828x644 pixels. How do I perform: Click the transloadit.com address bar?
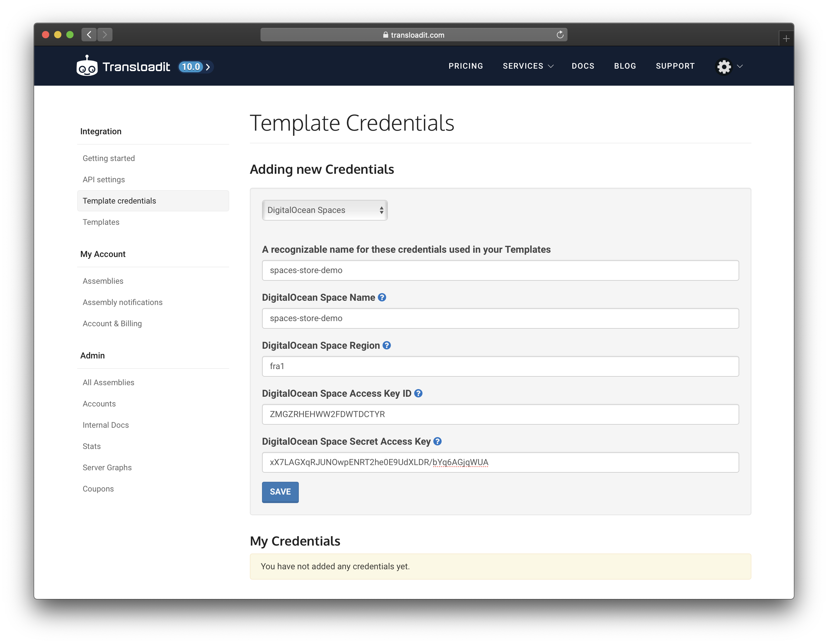click(x=414, y=35)
